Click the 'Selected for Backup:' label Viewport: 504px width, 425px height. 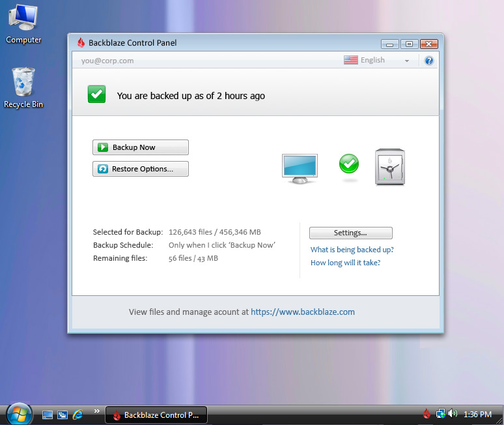(x=128, y=232)
